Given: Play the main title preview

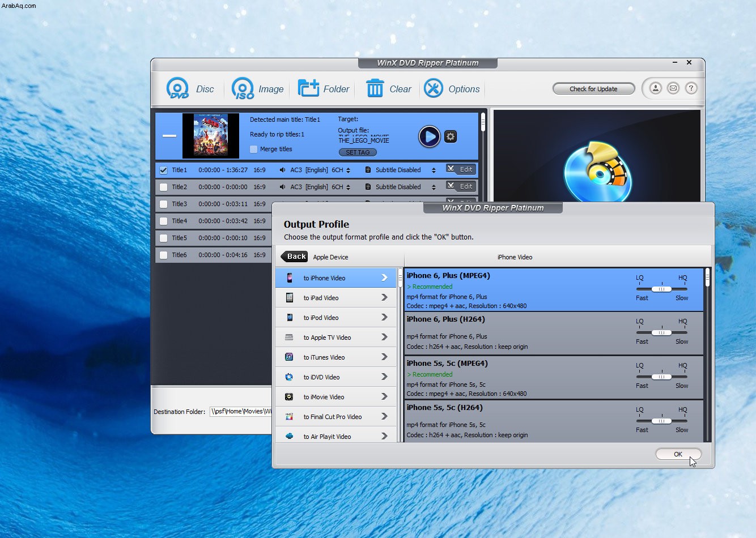Looking at the screenshot, I should tap(430, 136).
